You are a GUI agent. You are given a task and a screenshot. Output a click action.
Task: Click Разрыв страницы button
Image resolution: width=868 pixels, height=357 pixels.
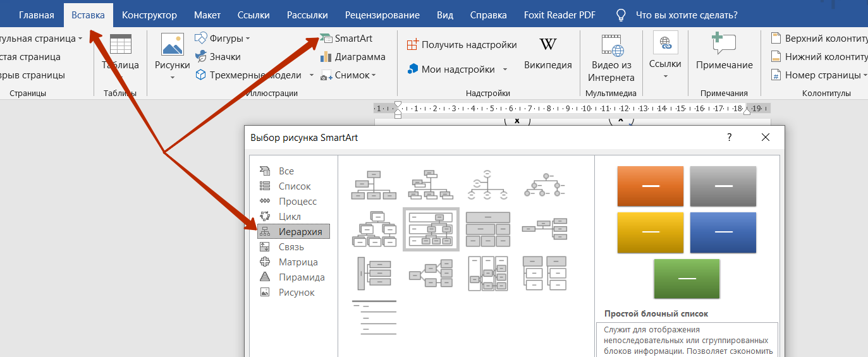[32, 75]
